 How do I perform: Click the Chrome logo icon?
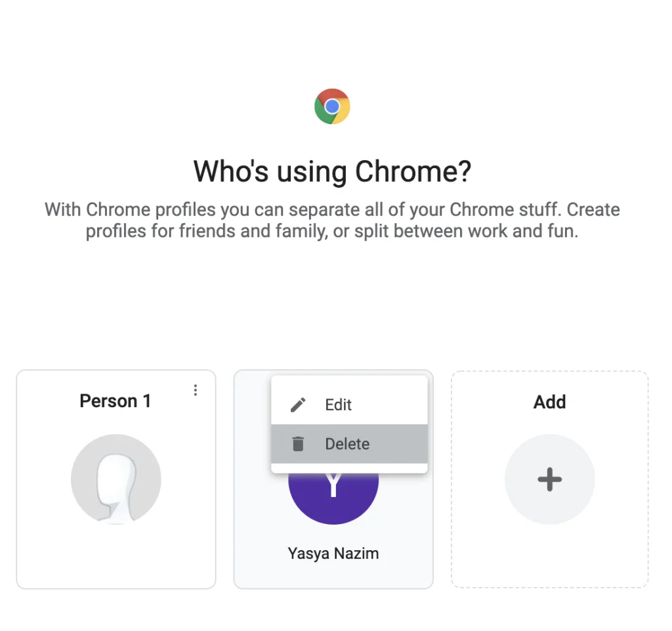[x=332, y=106]
